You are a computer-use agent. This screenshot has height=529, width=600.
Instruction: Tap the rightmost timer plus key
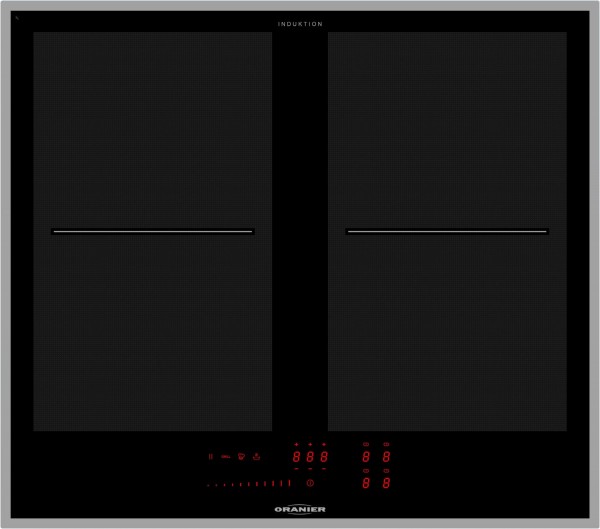coord(324,444)
